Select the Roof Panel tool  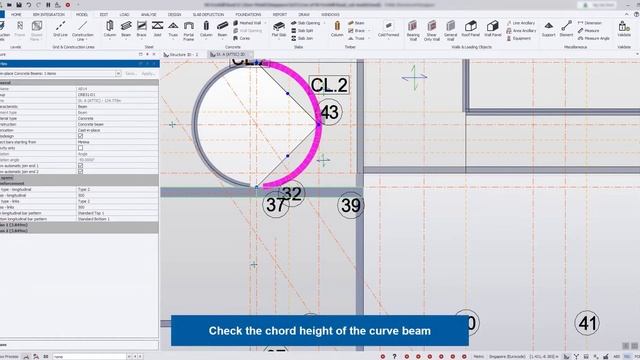471,29
